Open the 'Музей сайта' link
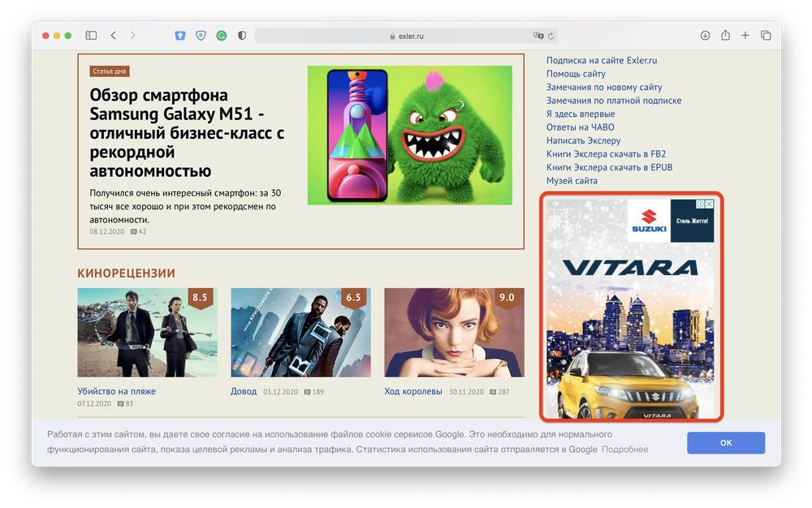 (572, 180)
